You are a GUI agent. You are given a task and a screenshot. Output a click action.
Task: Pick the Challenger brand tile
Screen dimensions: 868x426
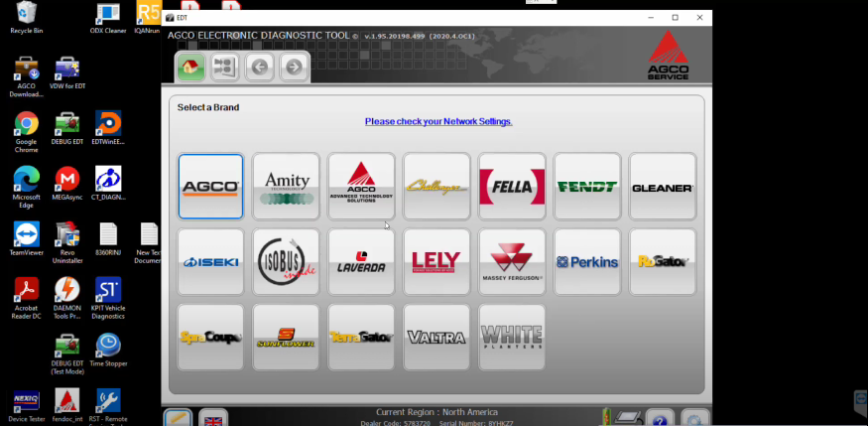(x=435, y=187)
